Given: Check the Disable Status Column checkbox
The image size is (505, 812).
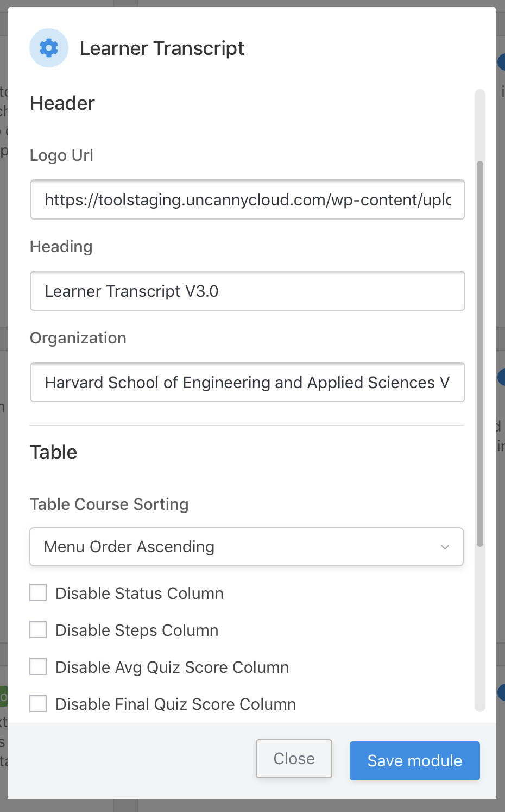Looking at the screenshot, I should [38, 593].
